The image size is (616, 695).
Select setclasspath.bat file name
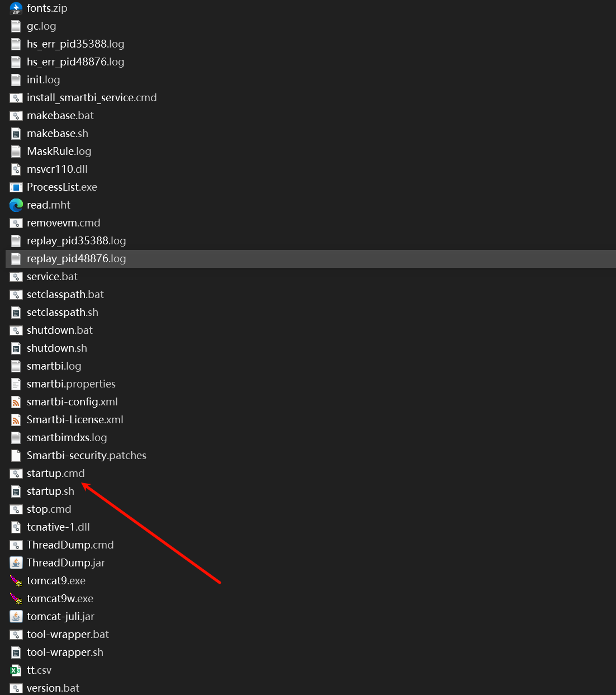pos(65,295)
